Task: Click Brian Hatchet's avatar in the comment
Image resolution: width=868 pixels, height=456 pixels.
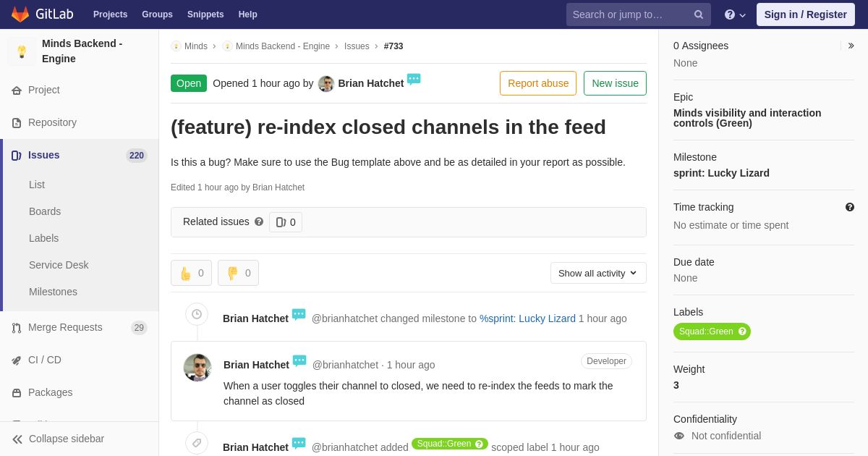Action: 197,368
